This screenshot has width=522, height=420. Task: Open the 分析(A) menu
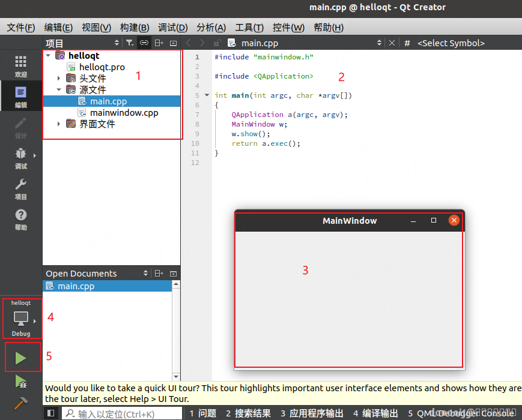[x=211, y=27]
